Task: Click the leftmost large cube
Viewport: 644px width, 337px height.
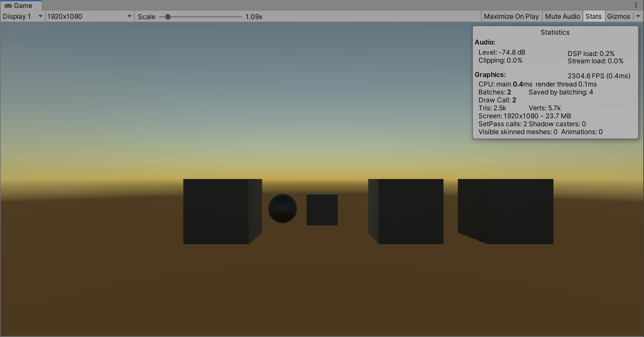Action: point(222,211)
